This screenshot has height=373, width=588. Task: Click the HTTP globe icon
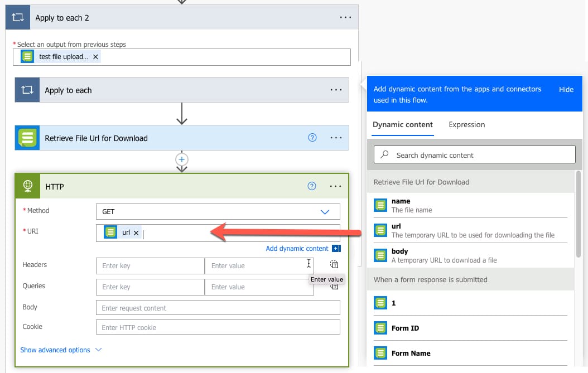[28, 186]
